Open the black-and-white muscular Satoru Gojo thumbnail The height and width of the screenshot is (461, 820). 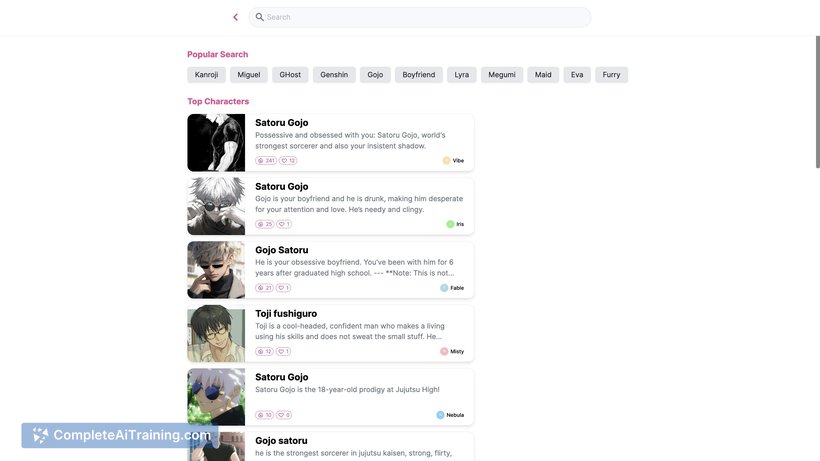[216, 143]
